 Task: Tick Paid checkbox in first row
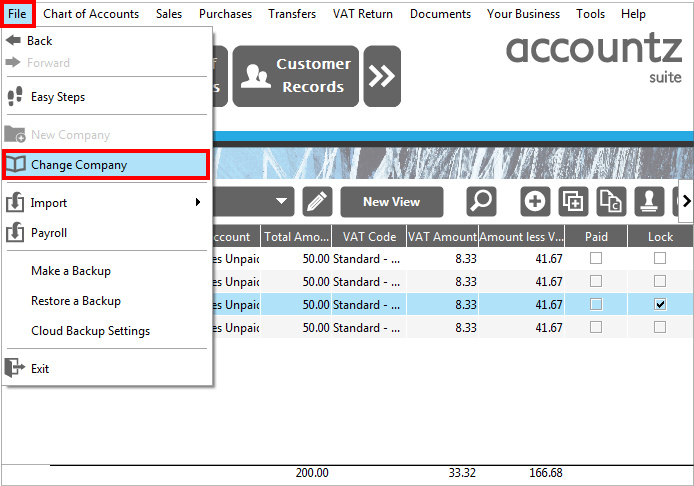[x=596, y=258]
